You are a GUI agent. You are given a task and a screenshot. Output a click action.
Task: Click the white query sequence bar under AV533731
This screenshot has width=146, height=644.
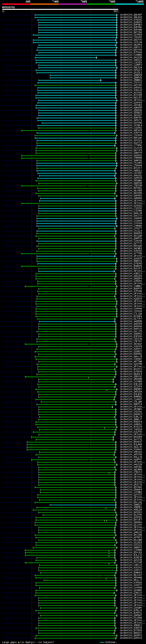tap(60, 10)
